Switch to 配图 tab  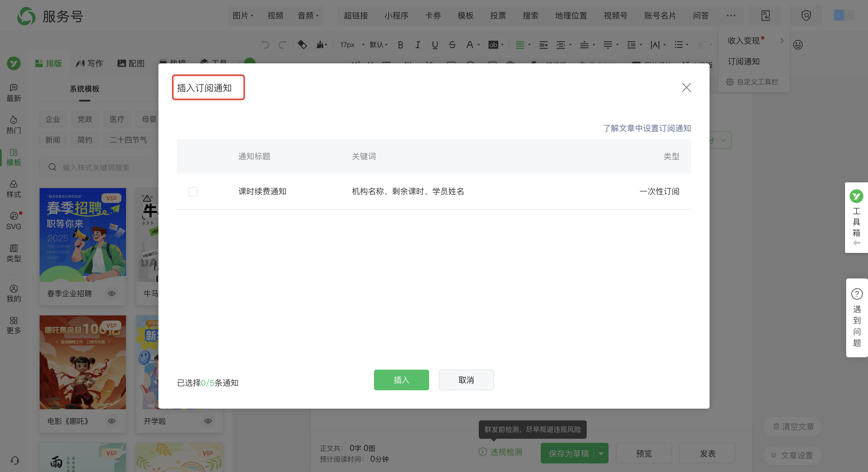pos(131,63)
